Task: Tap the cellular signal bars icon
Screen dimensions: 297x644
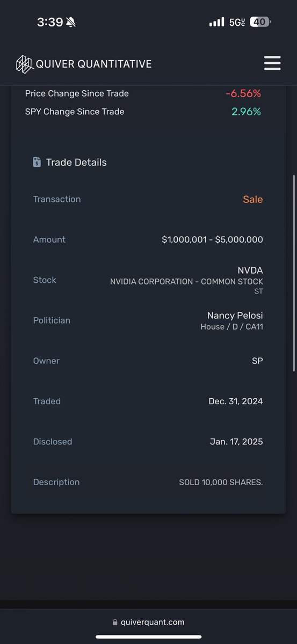Action: tap(216, 22)
